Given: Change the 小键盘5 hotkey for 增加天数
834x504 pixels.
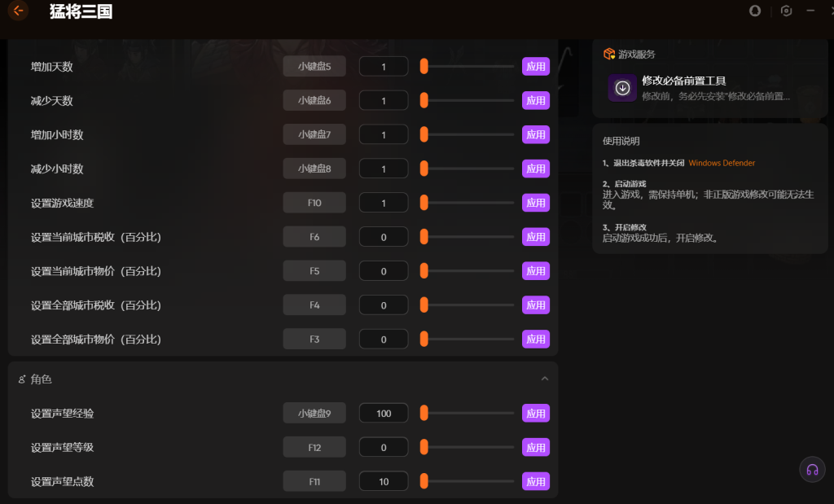Looking at the screenshot, I should (314, 67).
